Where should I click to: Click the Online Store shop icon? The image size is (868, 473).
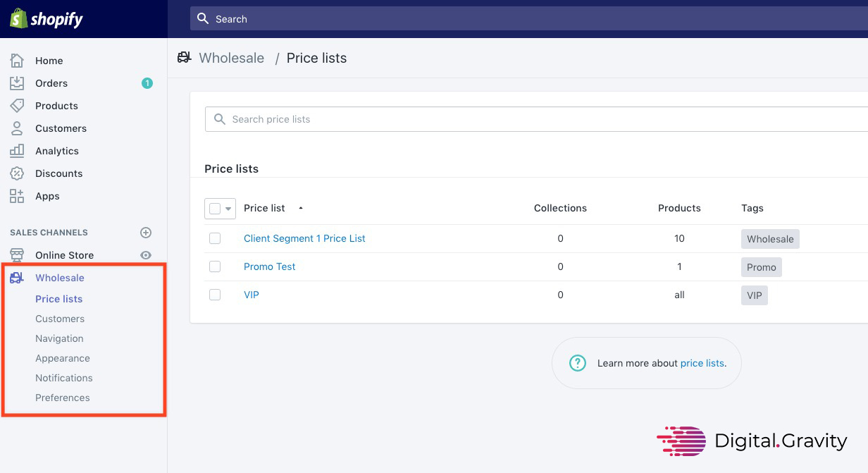point(17,255)
